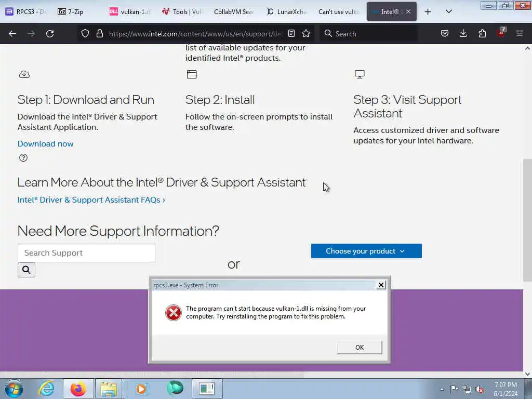Image resolution: width=532 pixels, height=399 pixels.
Task: Click the Step 1: Download and Run heading
Action: point(86,100)
